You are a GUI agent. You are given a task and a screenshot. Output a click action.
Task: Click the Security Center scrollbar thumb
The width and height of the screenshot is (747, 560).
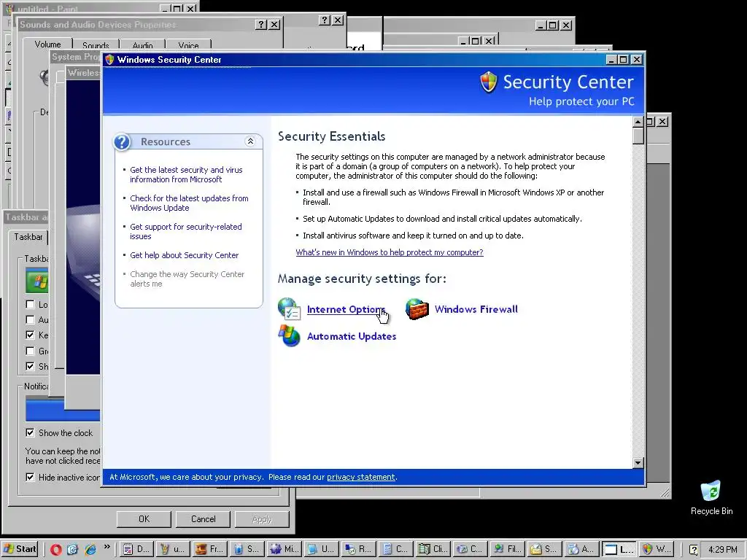[638, 136]
